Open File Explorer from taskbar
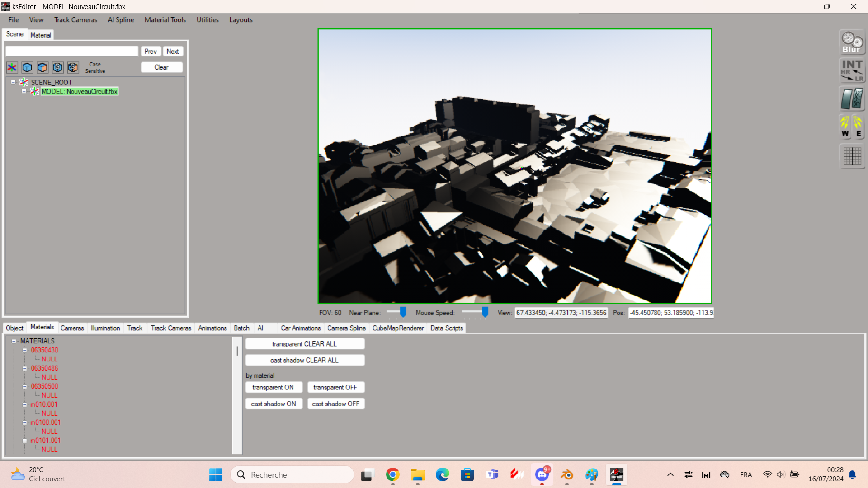Image resolution: width=868 pixels, height=488 pixels. coord(417,475)
